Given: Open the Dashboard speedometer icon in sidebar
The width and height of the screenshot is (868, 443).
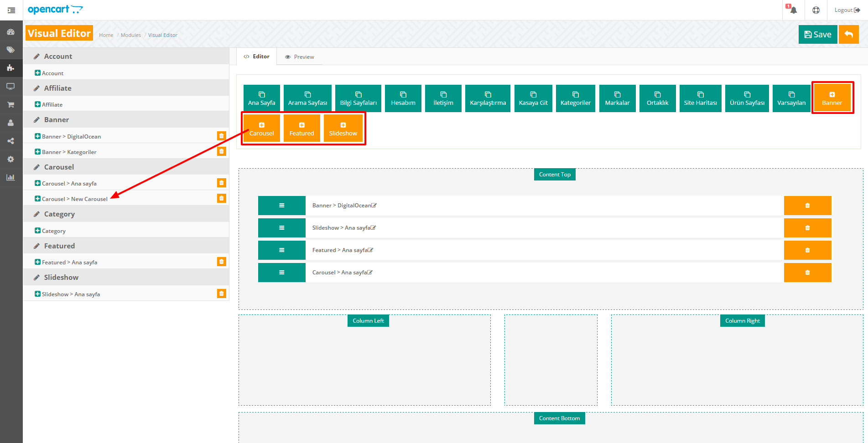Looking at the screenshot, I should pos(10,31).
